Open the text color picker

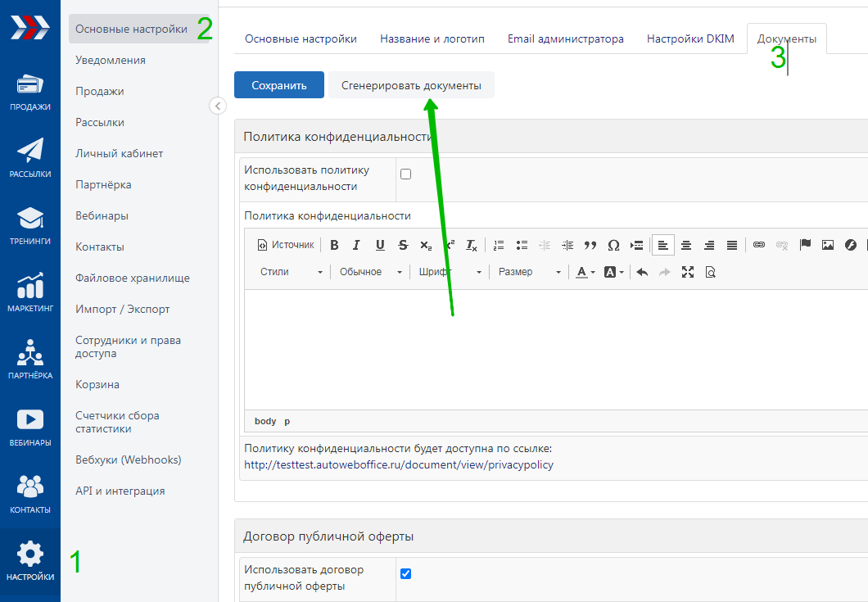click(584, 272)
